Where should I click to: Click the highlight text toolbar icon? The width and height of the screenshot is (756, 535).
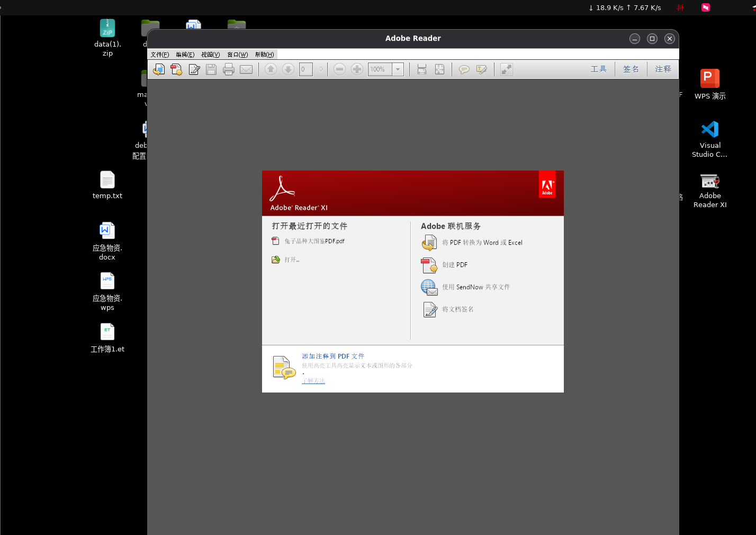(482, 69)
